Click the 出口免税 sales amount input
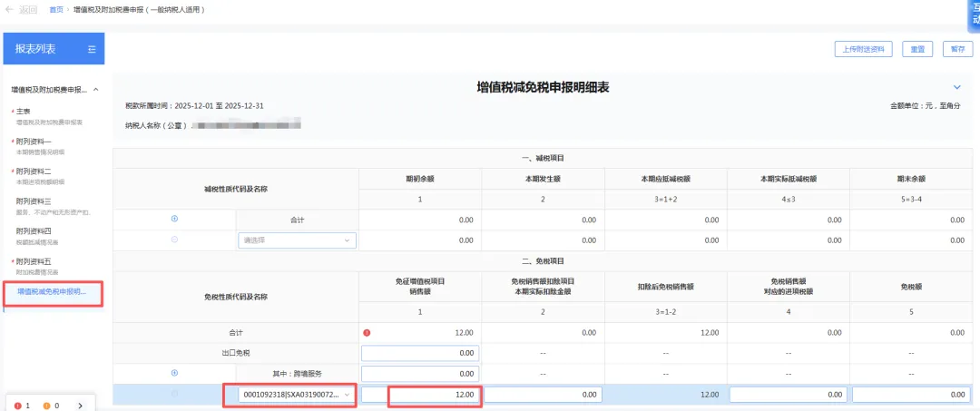This screenshot has height=411, width=980. coord(420,353)
